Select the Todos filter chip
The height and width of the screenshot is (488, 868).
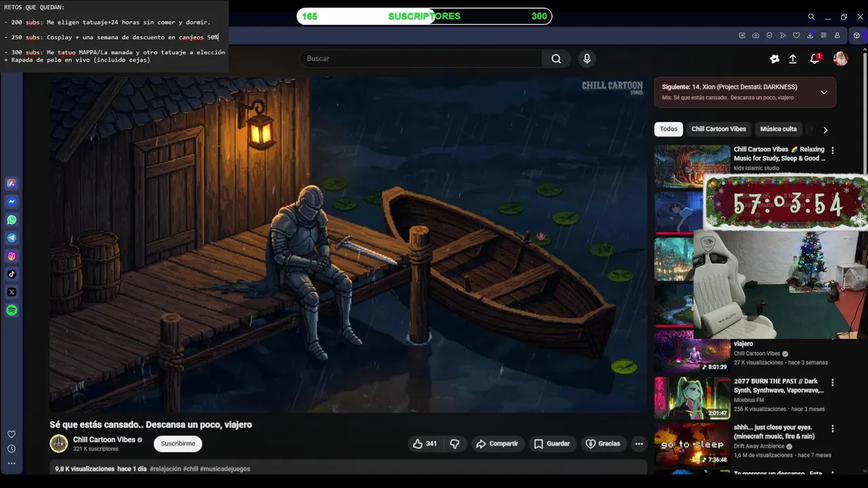(669, 129)
